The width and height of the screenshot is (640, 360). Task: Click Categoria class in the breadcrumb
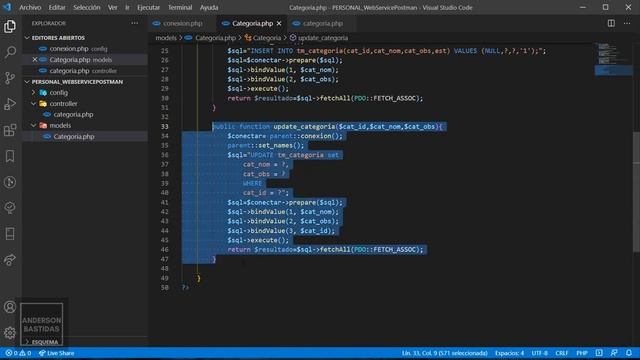(267, 38)
